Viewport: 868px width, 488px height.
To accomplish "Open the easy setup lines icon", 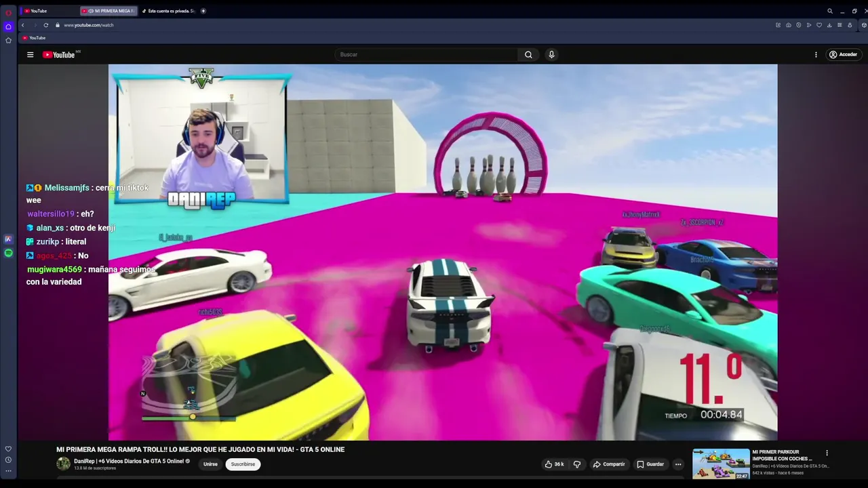I will pos(839,25).
